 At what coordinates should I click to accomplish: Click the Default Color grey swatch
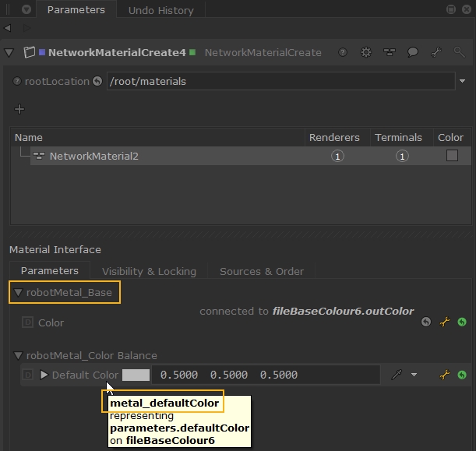point(136,375)
